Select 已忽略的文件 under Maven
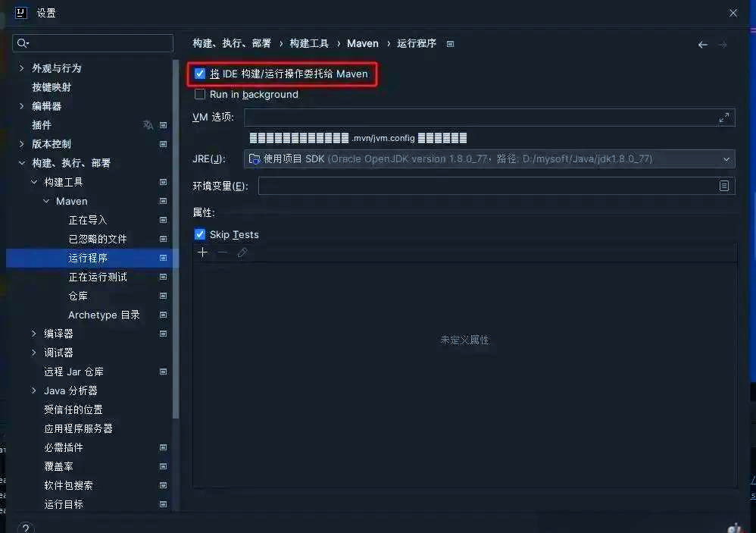The image size is (756, 533). [98, 239]
